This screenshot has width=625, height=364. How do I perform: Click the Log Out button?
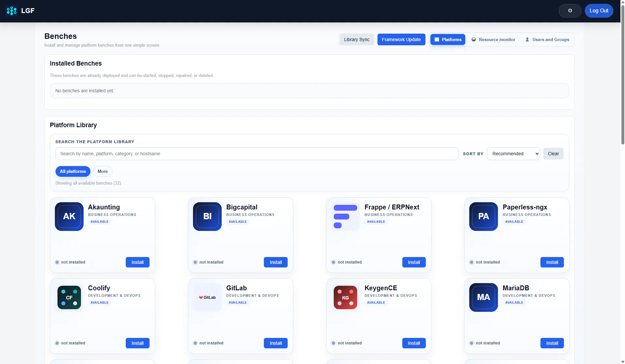(x=599, y=11)
